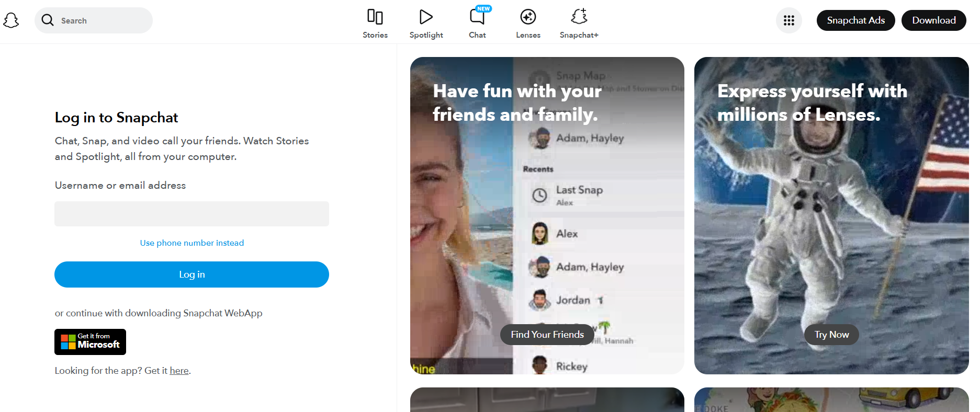
Task: Click the Find Your Friends button
Action: coord(547,335)
